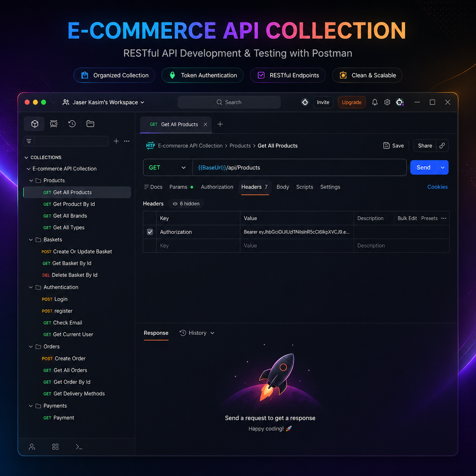
Task: Open Get Delivery Methods request
Action: tap(77, 394)
